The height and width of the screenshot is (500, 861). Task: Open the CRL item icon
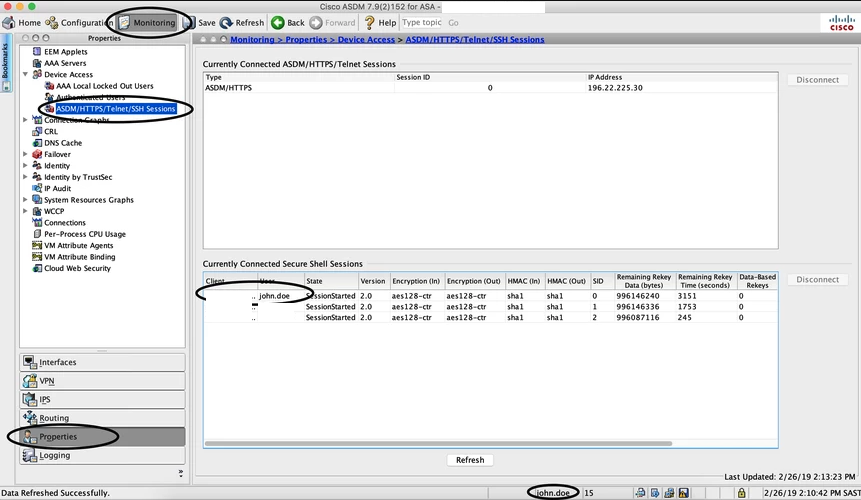click(37, 131)
